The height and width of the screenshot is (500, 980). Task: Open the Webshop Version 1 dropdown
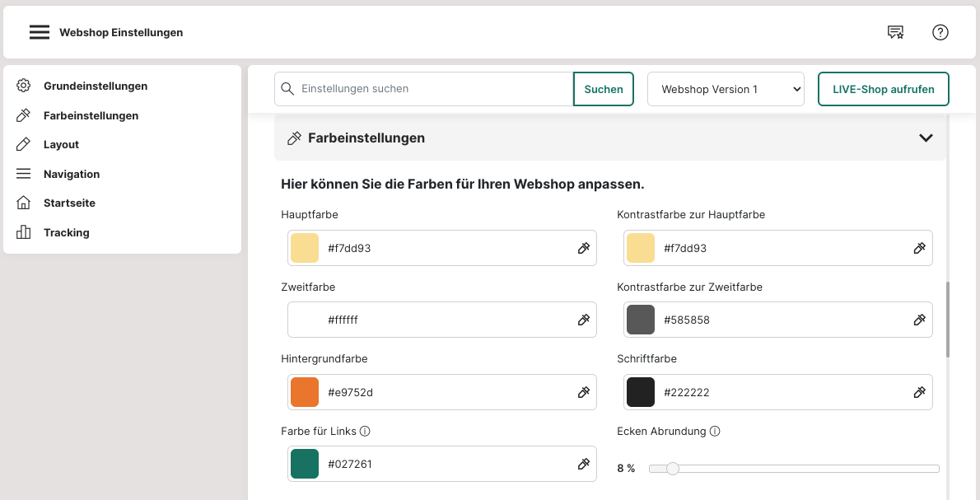click(x=726, y=89)
